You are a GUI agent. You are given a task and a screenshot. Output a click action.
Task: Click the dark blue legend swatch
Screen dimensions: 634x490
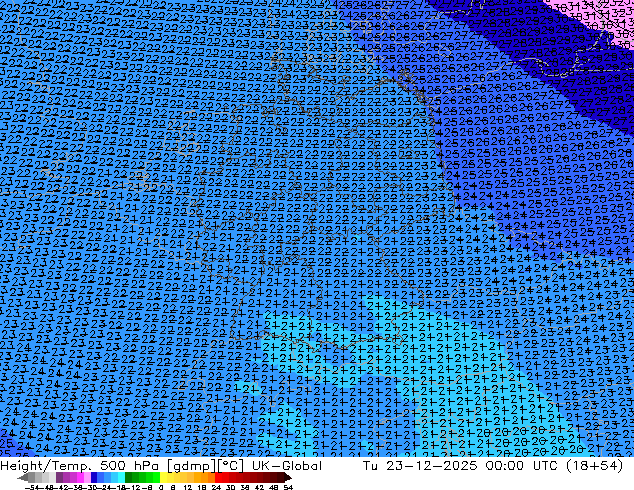[x=94, y=477]
